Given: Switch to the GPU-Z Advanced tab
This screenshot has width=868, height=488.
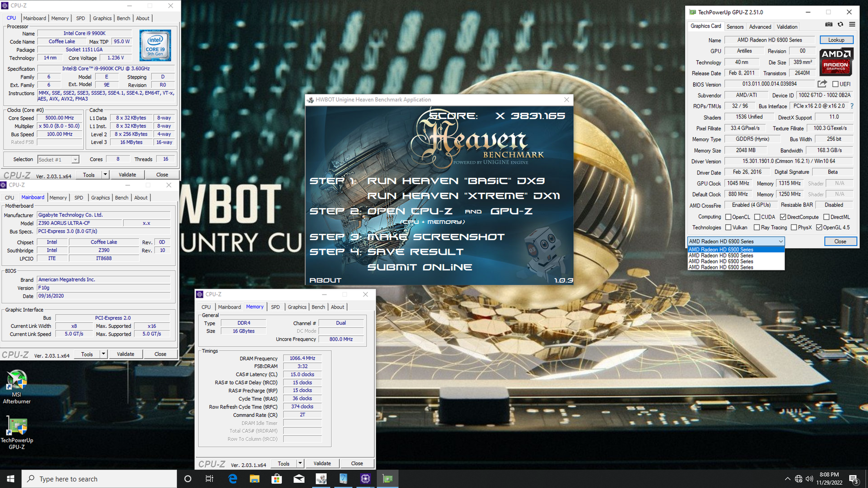Looking at the screenshot, I should 760,27.
